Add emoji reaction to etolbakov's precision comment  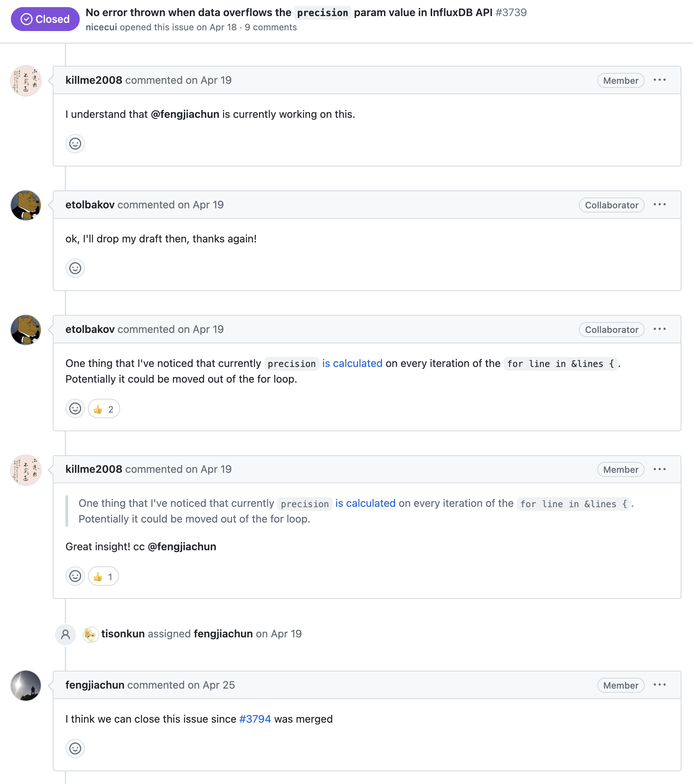point(75,408)
